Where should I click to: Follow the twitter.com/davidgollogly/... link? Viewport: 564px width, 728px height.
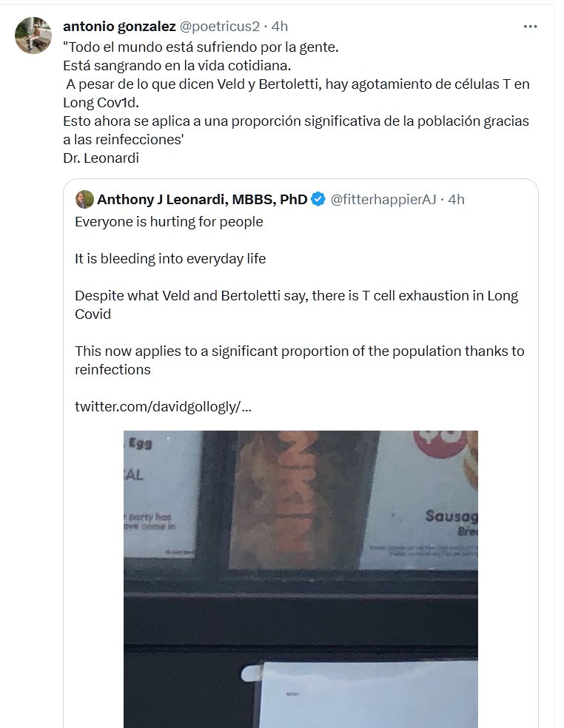tap(163, 406)
